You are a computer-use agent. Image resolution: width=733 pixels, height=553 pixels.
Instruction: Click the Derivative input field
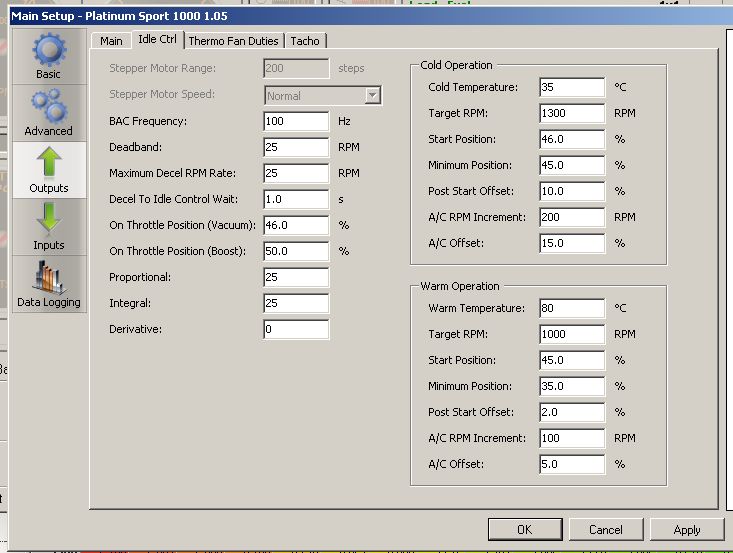coord(296,329)
